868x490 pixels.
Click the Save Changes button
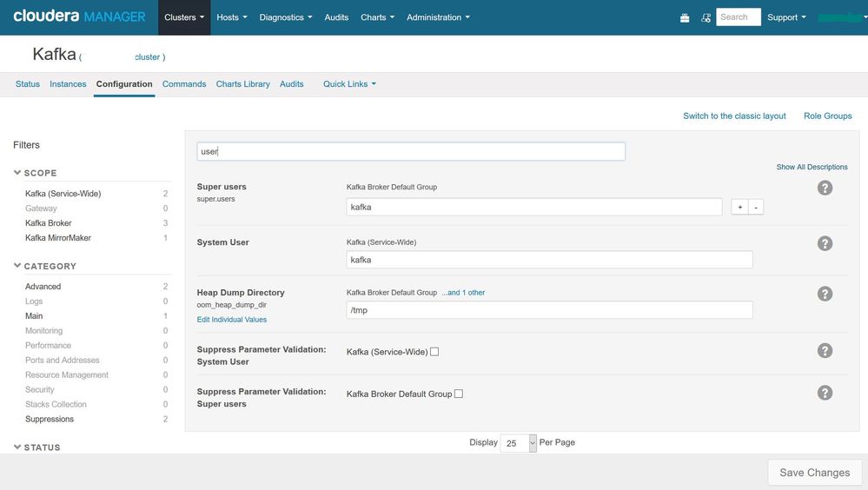coord(814,473)
